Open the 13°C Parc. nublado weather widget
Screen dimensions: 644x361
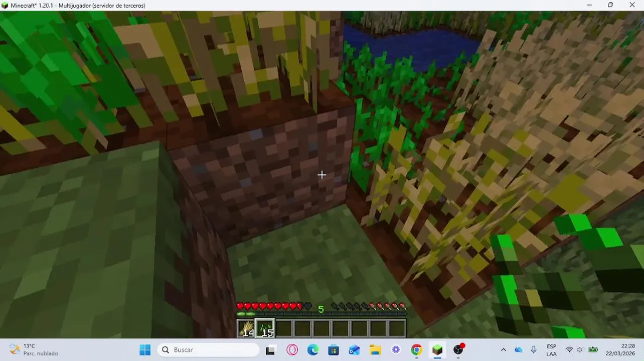click(34, 349)
